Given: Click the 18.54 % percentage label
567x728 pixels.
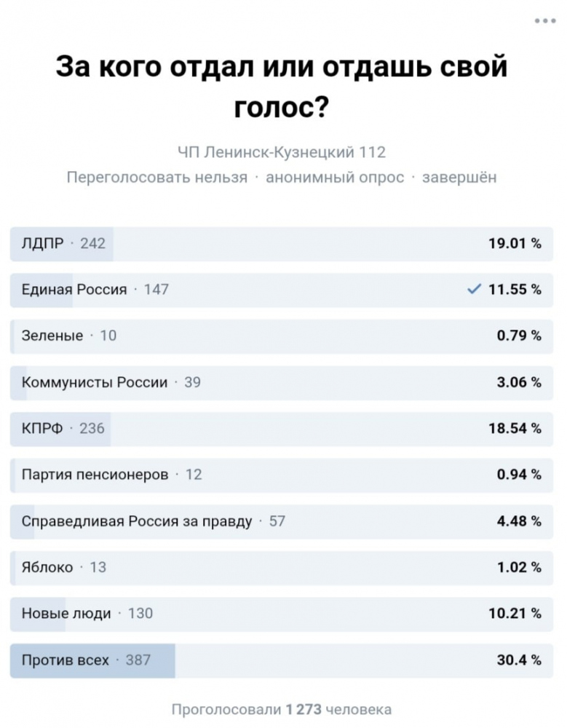Looking at the screenshot, I should tap(515, 428).
